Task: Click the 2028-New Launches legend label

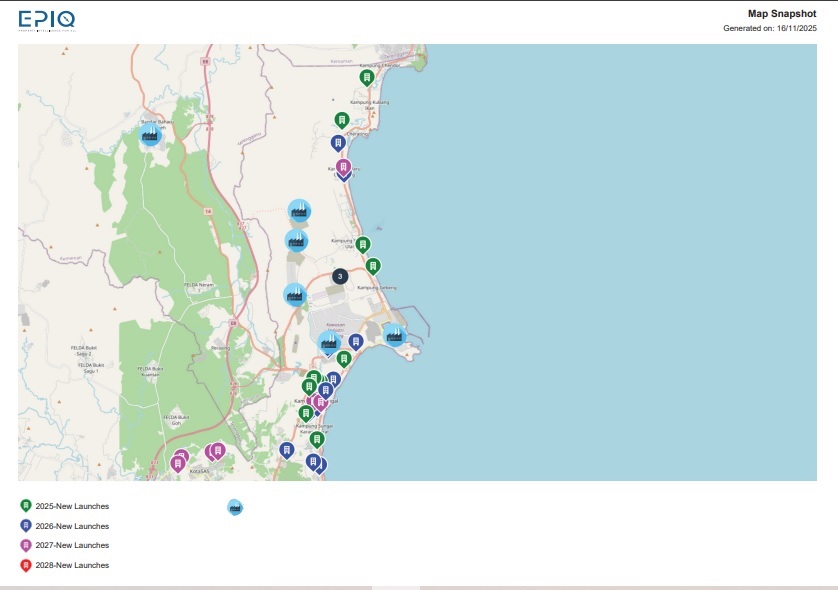Action: (72, 565)
